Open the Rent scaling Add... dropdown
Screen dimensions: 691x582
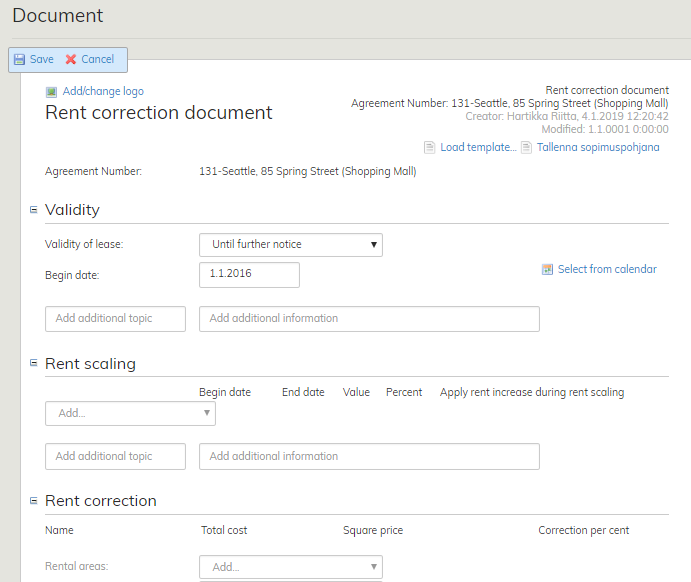130,413
